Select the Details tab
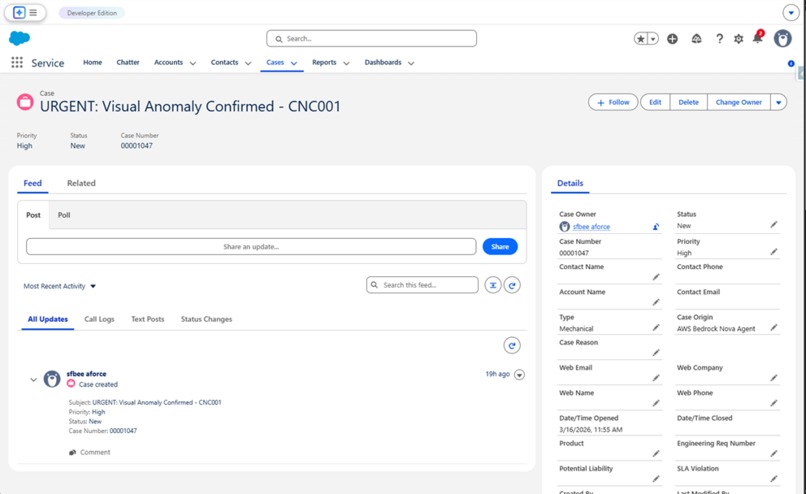 [x=570, y=183]
